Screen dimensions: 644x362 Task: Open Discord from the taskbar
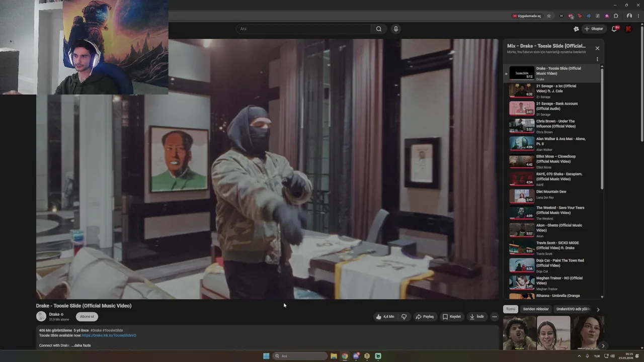(x=356, y=356)
